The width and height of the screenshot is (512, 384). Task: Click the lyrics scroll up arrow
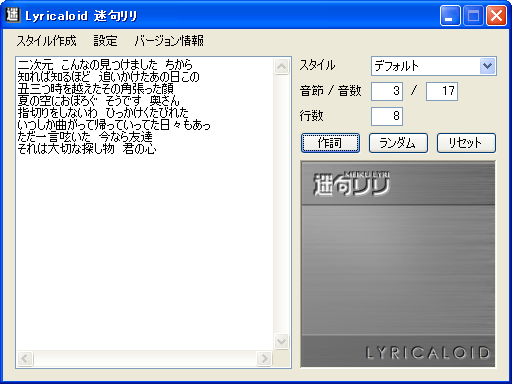(x=282, y=66)
